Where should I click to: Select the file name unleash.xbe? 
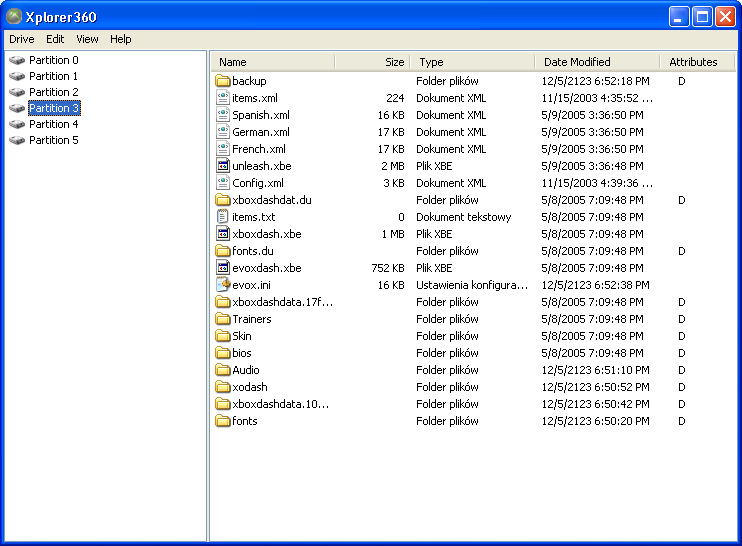tap(262, 166)
